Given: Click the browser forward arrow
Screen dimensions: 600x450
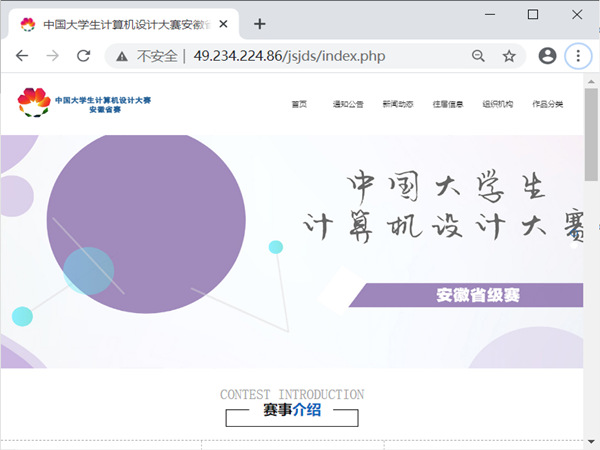Looking at the screenshot, I should click(x=52, y=56).
